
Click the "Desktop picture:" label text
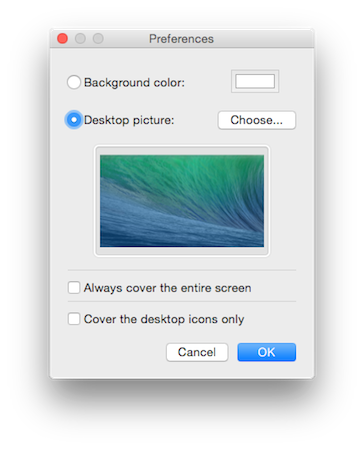tap(129, 120)
